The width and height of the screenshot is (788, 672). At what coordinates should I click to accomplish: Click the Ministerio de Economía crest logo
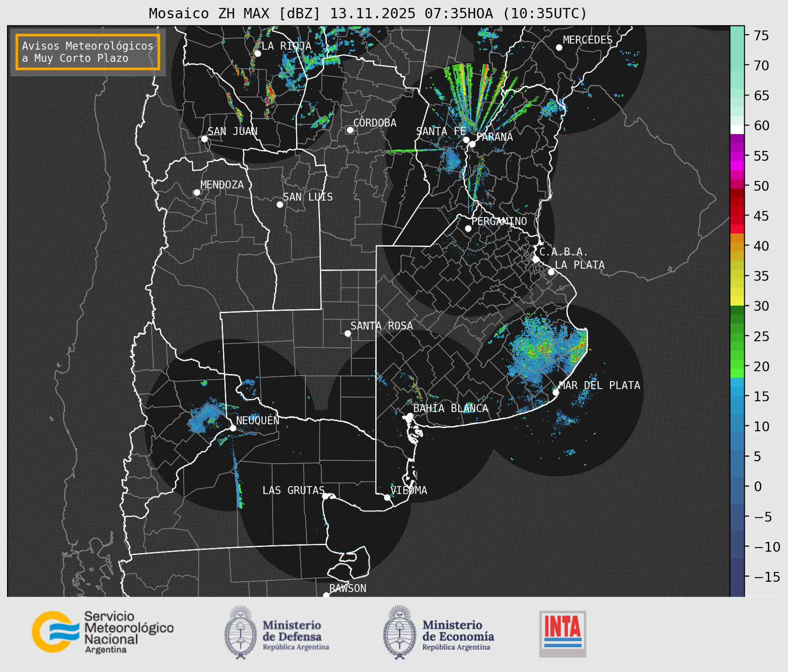399,632
